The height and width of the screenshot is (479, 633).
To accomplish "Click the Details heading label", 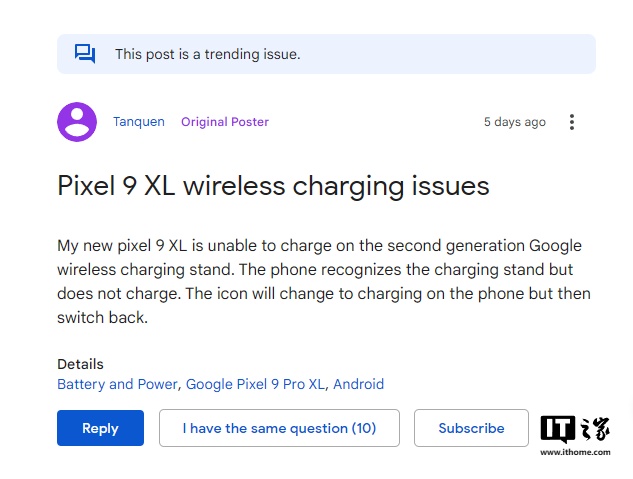I will coord(80,364).
